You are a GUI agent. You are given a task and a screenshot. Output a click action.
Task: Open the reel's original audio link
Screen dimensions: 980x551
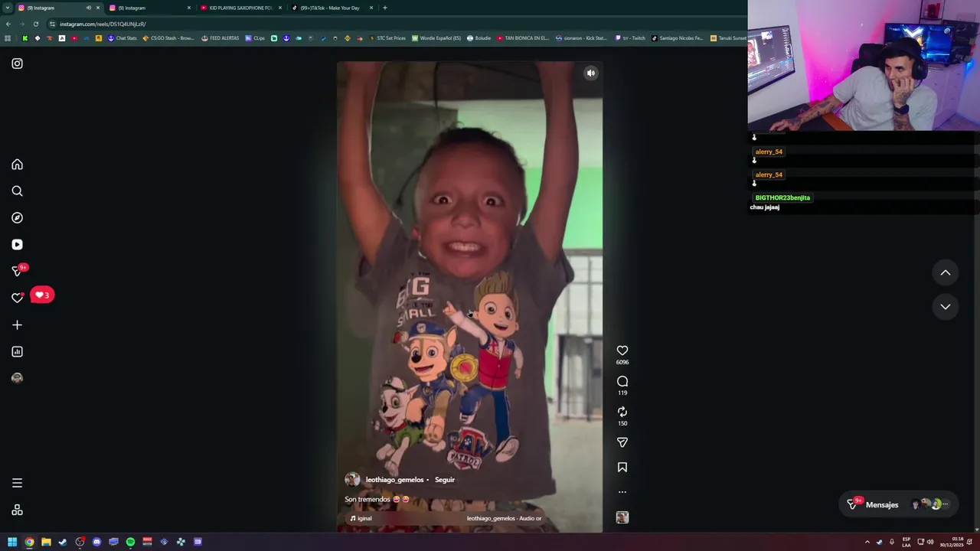(446, 518)
